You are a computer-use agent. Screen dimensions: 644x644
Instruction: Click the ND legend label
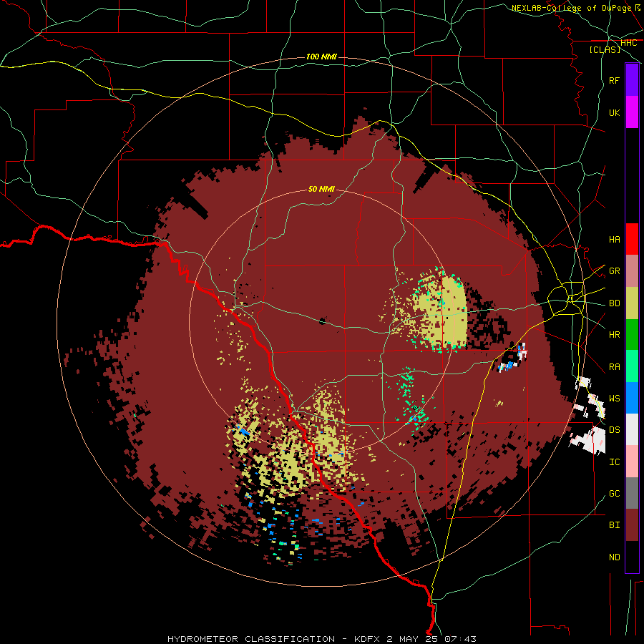[614, 557]
